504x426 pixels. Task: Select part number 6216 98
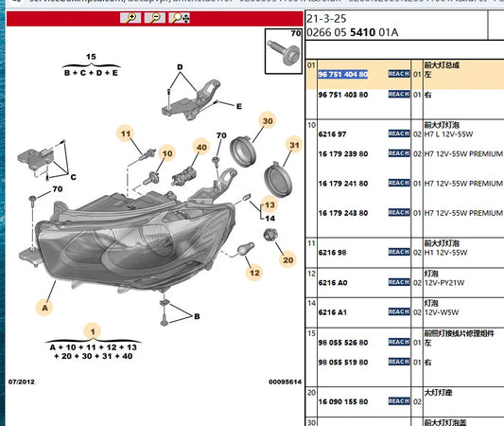332,253
